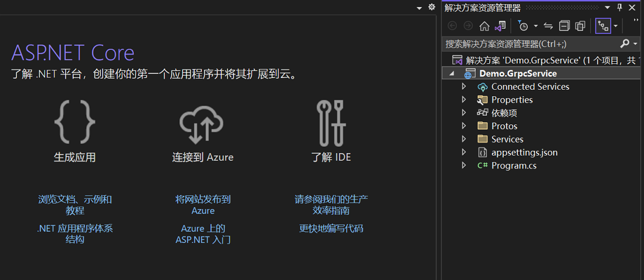Screen dimensions: 644x280
Task: Click the appsettings.json braces file icon
Action: tap(482, 152)
